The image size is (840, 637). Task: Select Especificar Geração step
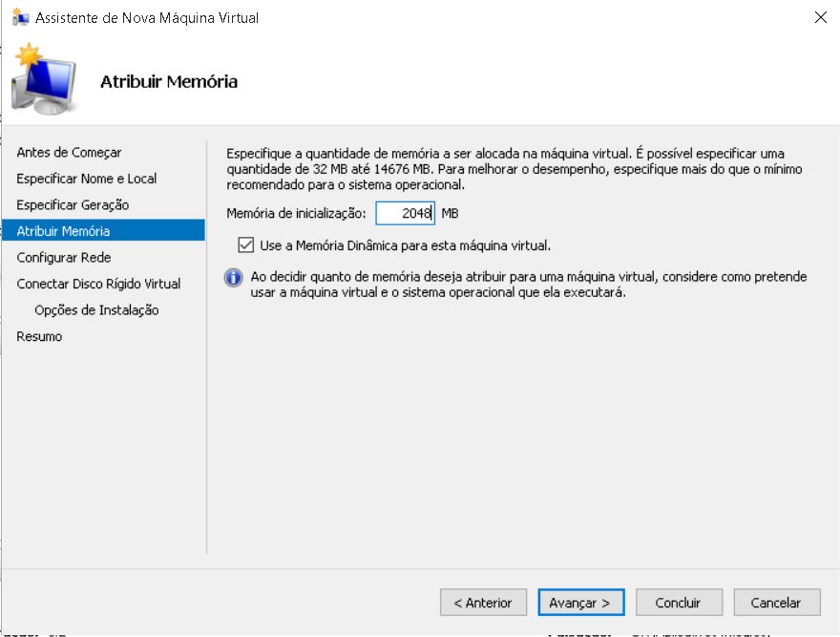pyautogui.click(x=73, y=204)
